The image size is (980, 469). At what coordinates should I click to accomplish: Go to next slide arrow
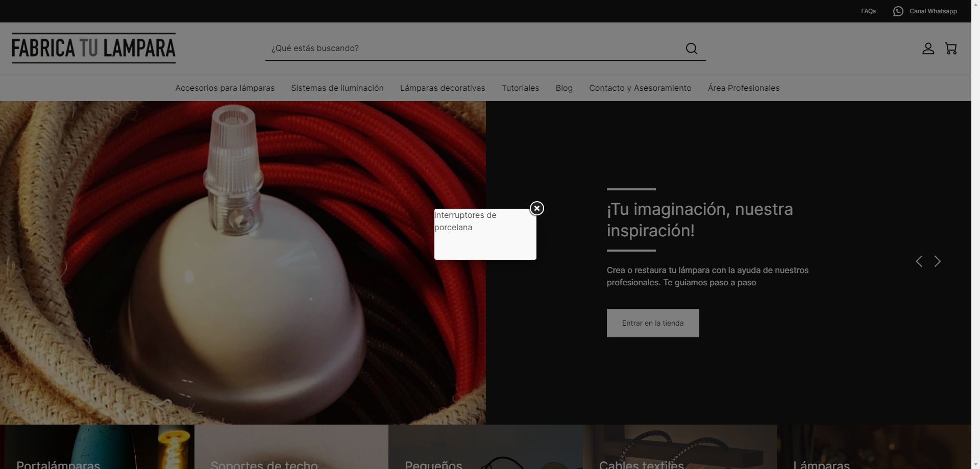click(x=938, y=261)
